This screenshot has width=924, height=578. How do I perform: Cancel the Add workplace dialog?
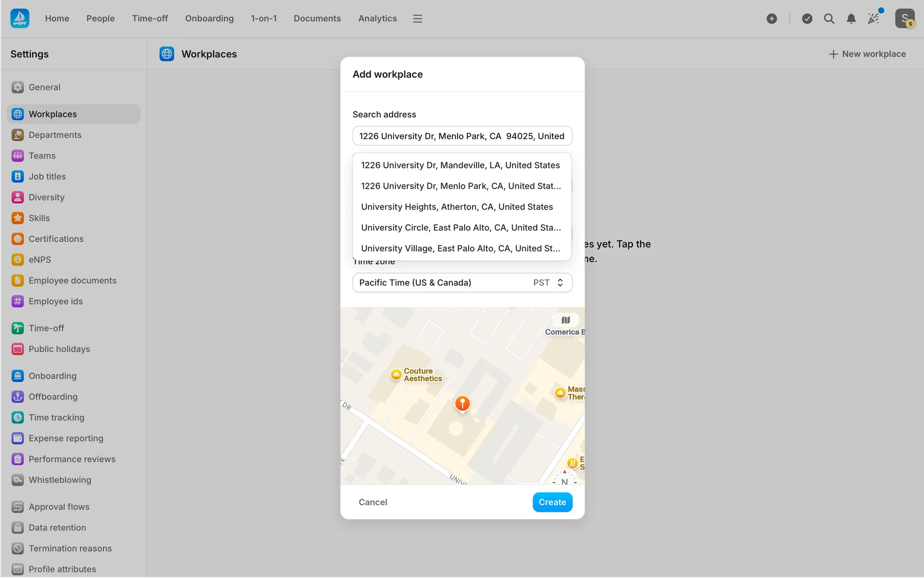point(372,502)
